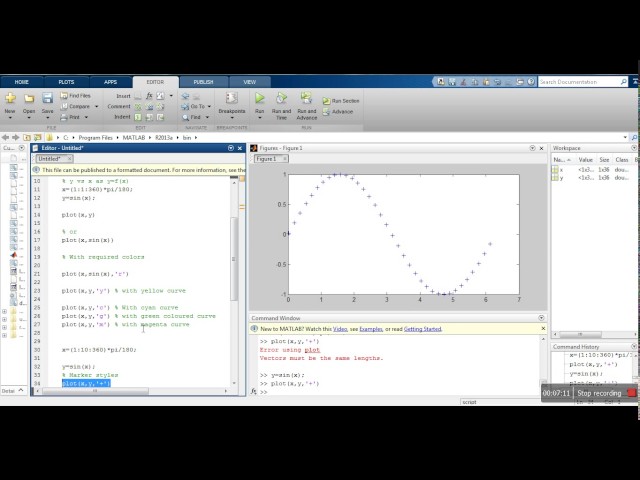The image size is (640, 480).
Task: Open the Editor panel actions menu arrow
Action: [231, 148]
